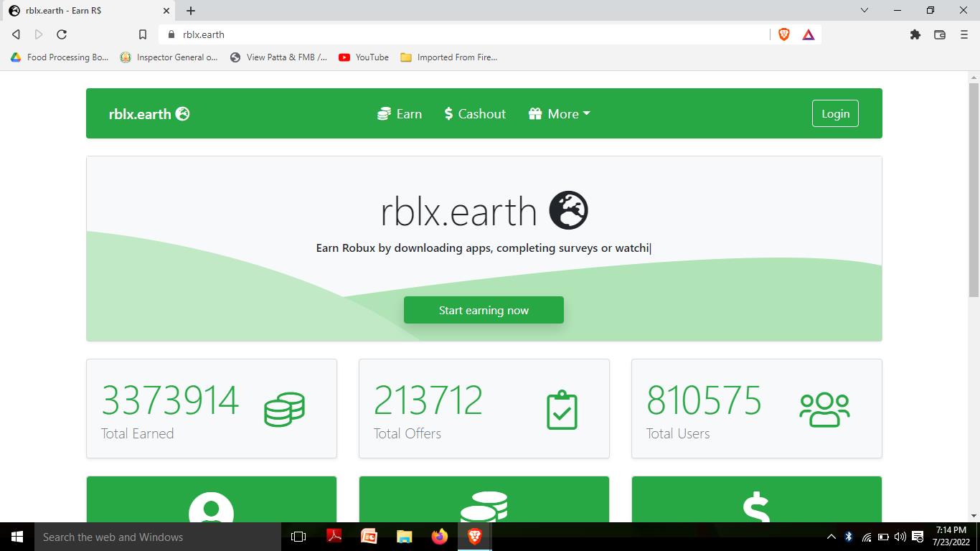Open the browser hamburger menu
Image resolution: width=980 pixels, height=551 pixels.
(x=964, y=34)
